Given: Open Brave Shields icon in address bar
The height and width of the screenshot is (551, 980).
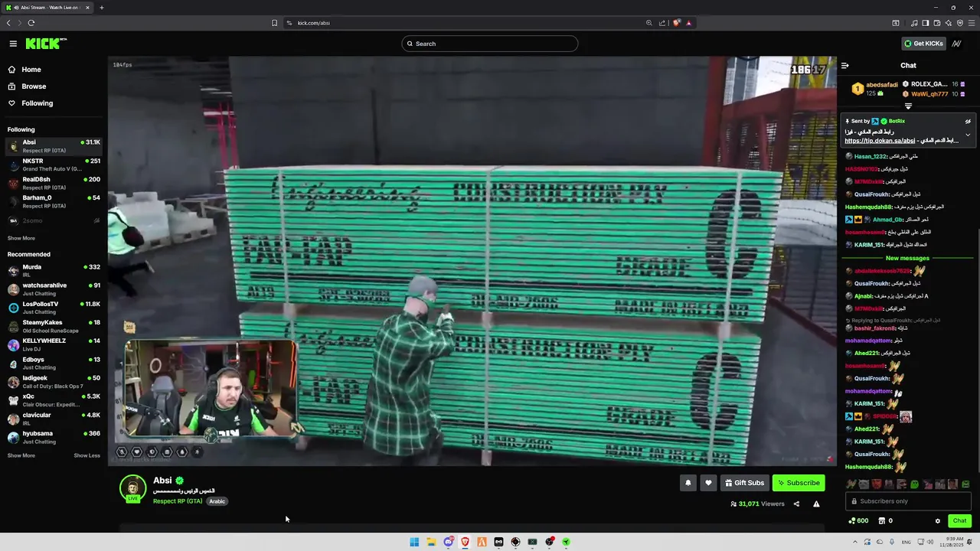Looking at the screenshot, I should [x=677, y=23].
